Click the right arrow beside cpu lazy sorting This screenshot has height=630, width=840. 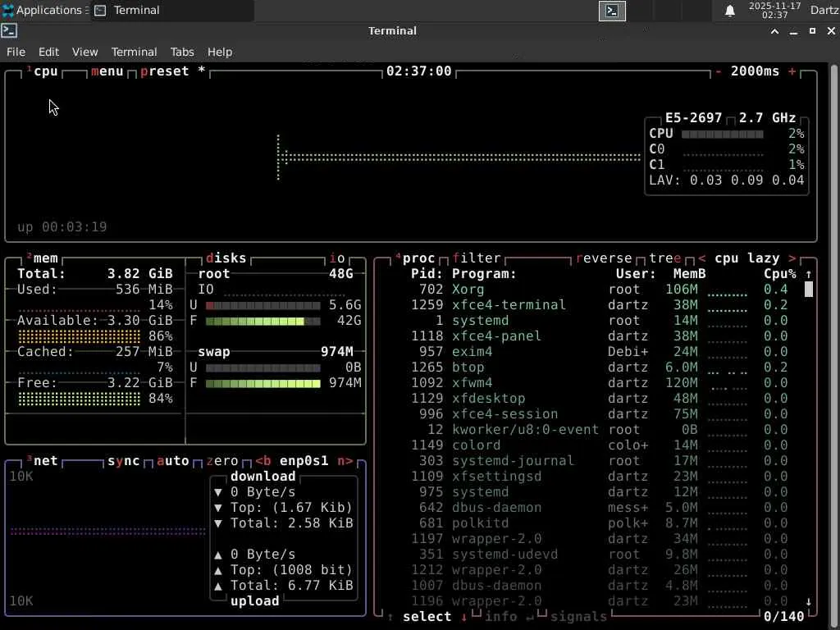click(x=792, y=258)
